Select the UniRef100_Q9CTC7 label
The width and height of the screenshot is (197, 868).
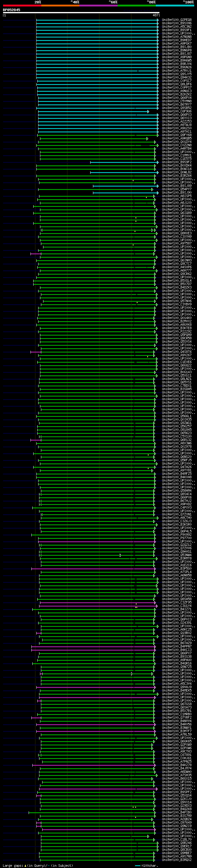point(177,264)
